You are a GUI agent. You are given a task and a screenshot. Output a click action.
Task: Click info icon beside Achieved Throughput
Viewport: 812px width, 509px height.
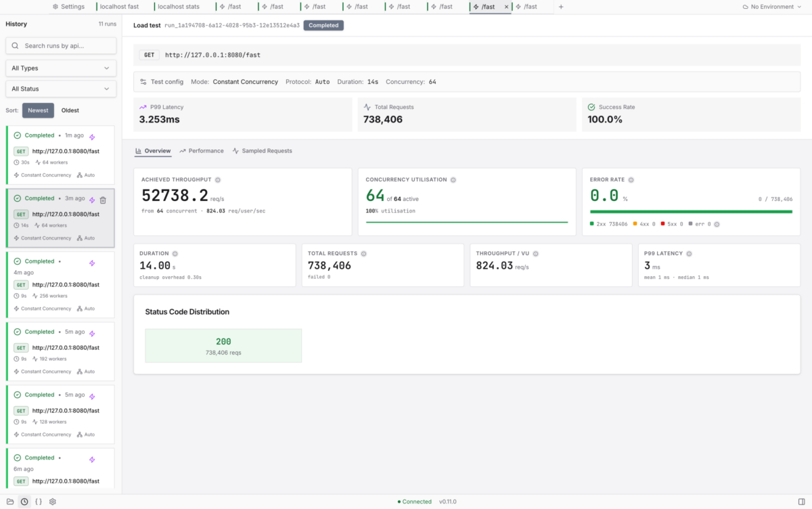[x=218, y=180]
